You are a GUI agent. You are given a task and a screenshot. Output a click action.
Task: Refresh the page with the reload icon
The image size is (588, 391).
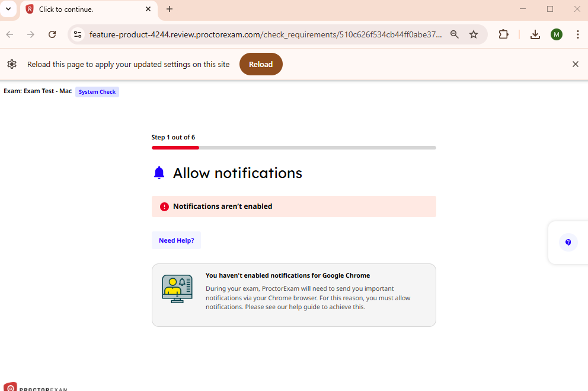52,34
